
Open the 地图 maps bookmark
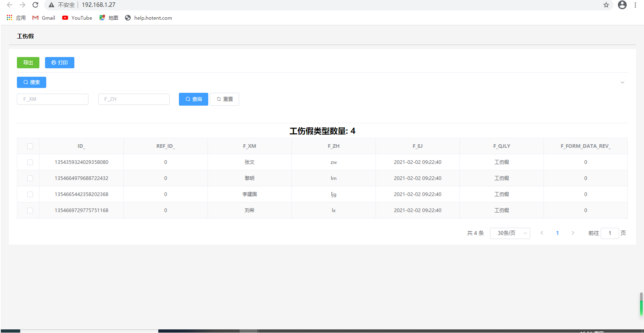pos(109,18)
